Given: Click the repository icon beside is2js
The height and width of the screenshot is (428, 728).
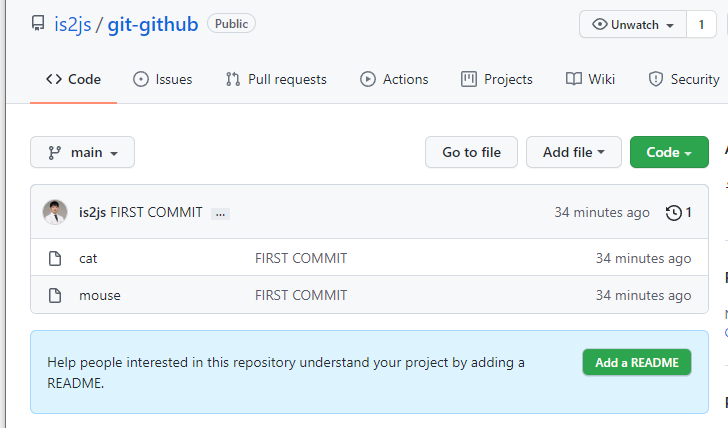Looking at the screenshot, I should tap(38, 24).
